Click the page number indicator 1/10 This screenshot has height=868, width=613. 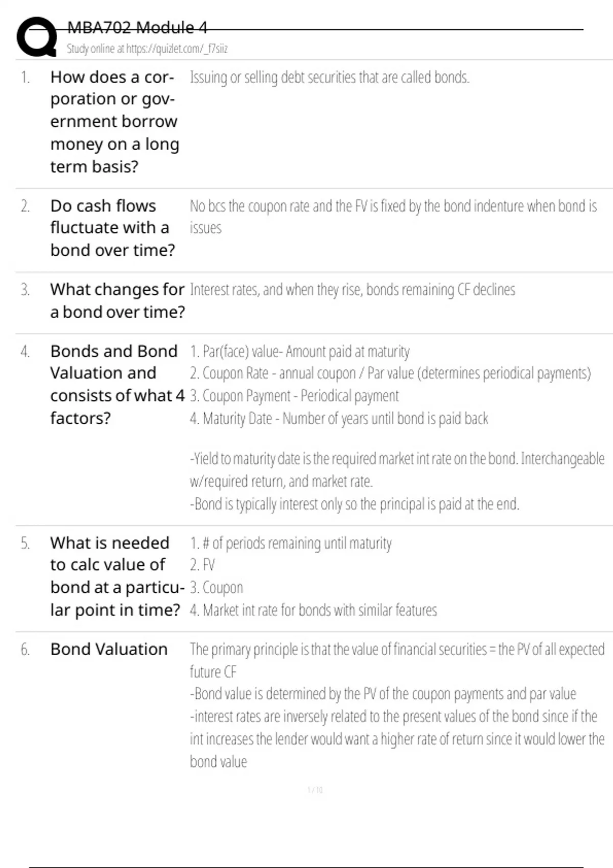pyautogui.click(x=315, y=790)
